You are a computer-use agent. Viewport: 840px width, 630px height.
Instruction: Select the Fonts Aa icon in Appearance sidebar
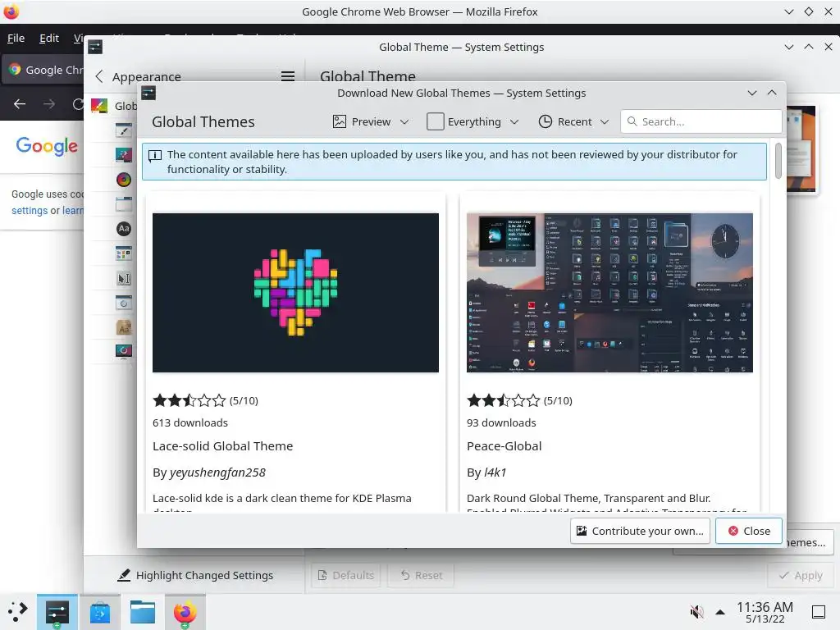pyautogui.click(x=124, y=229)
